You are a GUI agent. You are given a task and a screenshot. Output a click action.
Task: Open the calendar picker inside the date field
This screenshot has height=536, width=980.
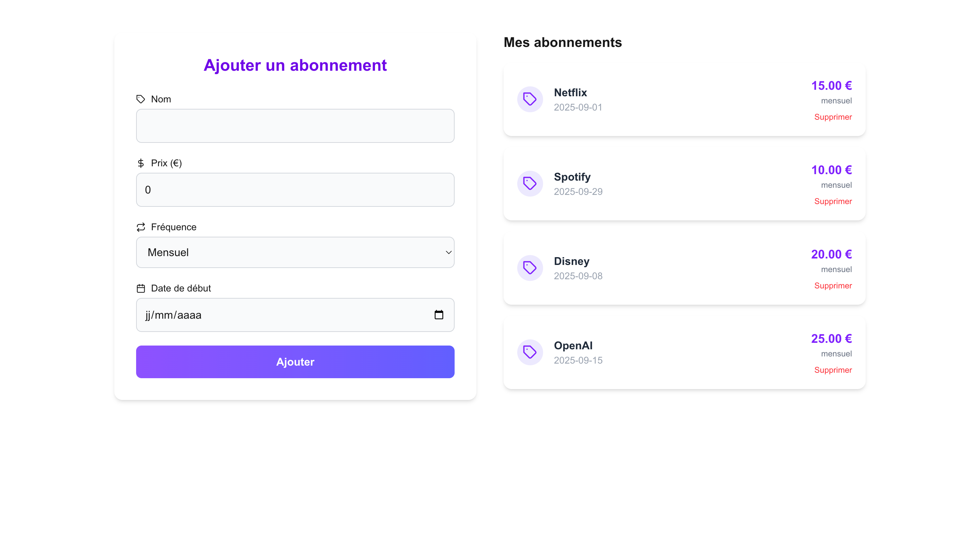coord(439,315)
